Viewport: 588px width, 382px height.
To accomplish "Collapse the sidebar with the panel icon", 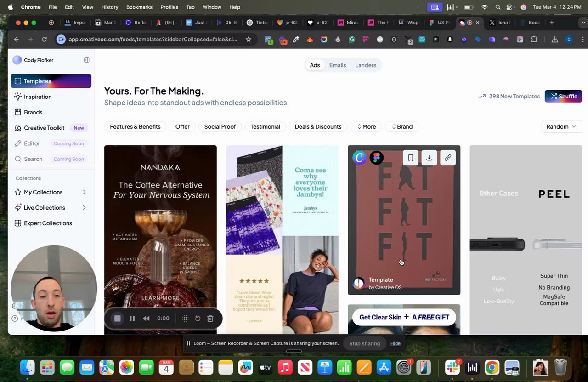I will click(86, 60).
